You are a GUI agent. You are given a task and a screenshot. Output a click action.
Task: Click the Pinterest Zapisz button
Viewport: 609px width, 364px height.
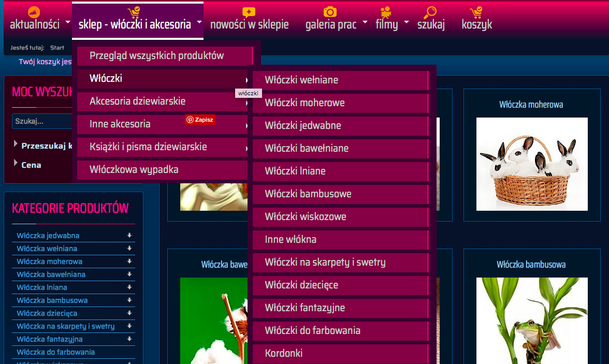tap(200, 120)
